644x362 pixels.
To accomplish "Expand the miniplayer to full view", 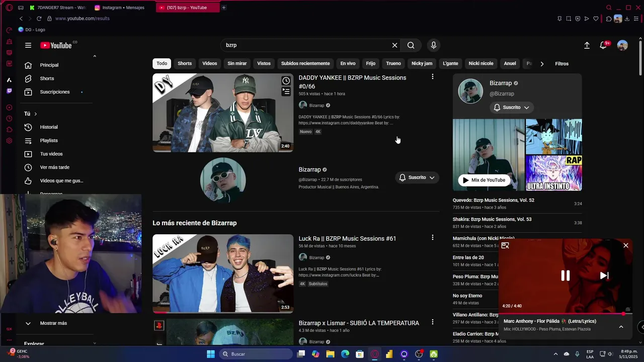I will (x=505, y=245).
